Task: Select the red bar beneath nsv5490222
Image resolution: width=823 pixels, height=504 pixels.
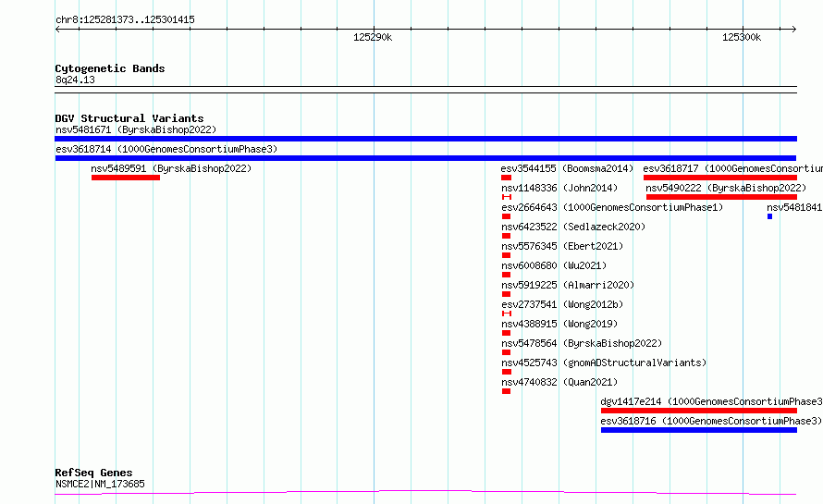Action: tap(721, 197)
